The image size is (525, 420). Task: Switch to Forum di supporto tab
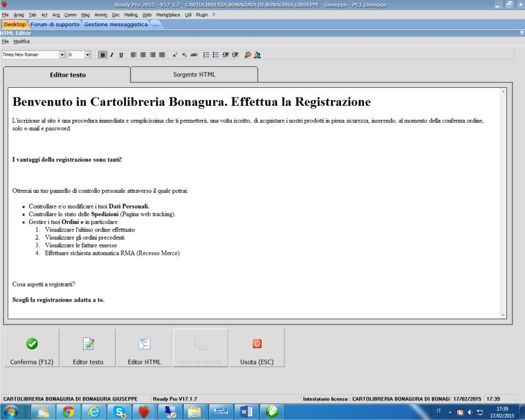pyautogui.click(x=55, y=24)
